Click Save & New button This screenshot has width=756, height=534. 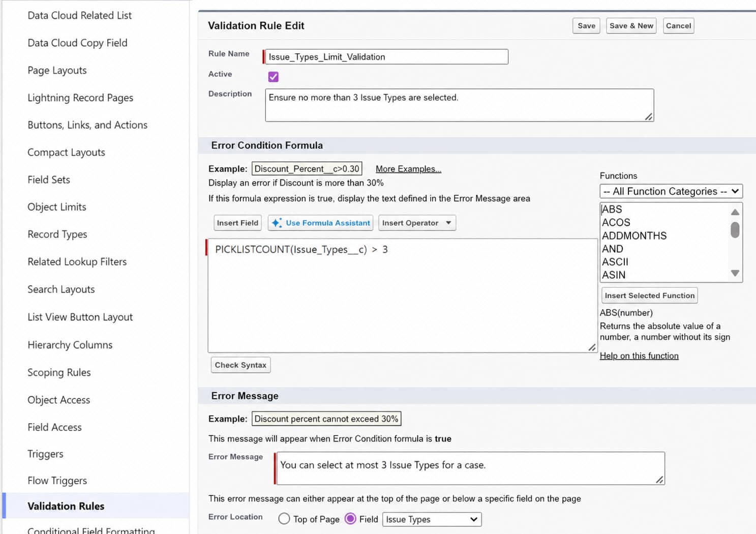631,26
